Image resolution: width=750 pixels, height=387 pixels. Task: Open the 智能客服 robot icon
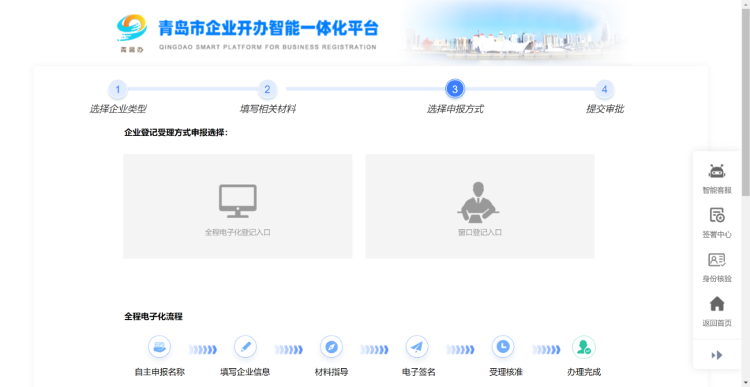click(x=717, y=172)
